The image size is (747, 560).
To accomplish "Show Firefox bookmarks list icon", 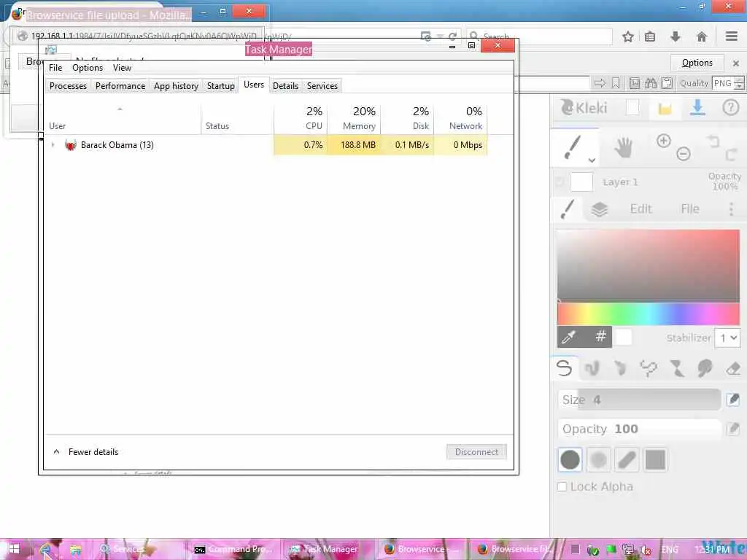I will pos(650,36).
